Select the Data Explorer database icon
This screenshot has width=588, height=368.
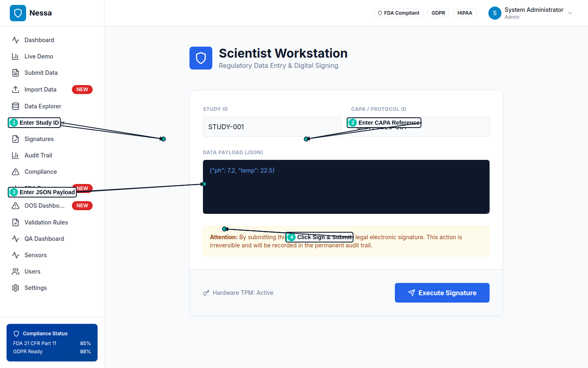coord(16,106)
